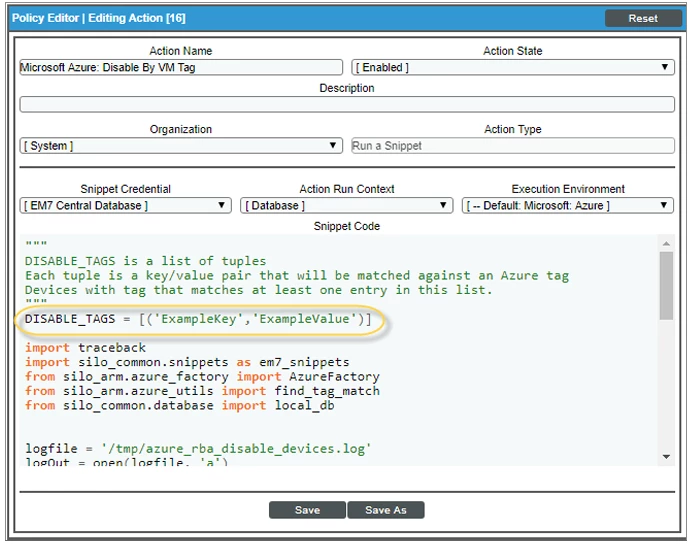This screenshot has height=550, width=689.
Task: Click the Snippet Code label
Action: pos(347,226)
